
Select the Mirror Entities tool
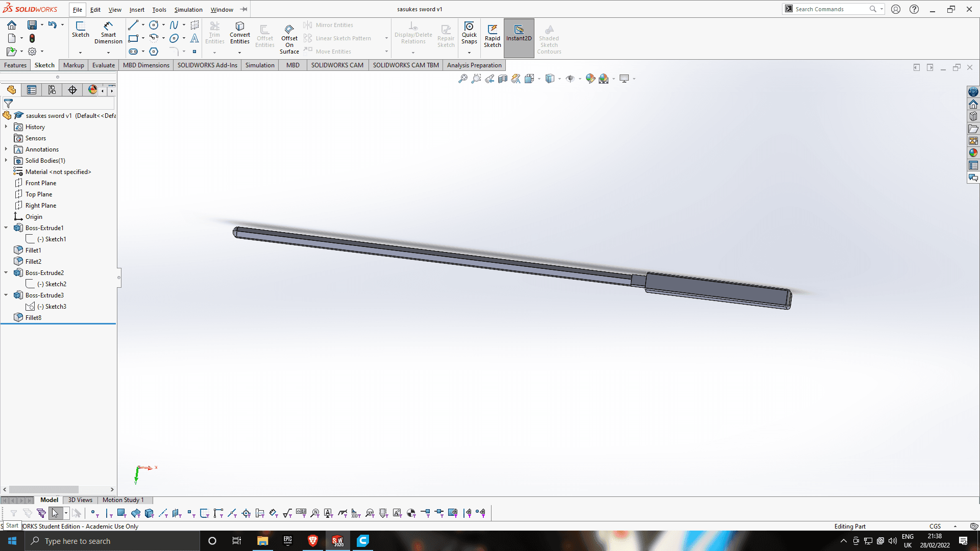point(329,24)
